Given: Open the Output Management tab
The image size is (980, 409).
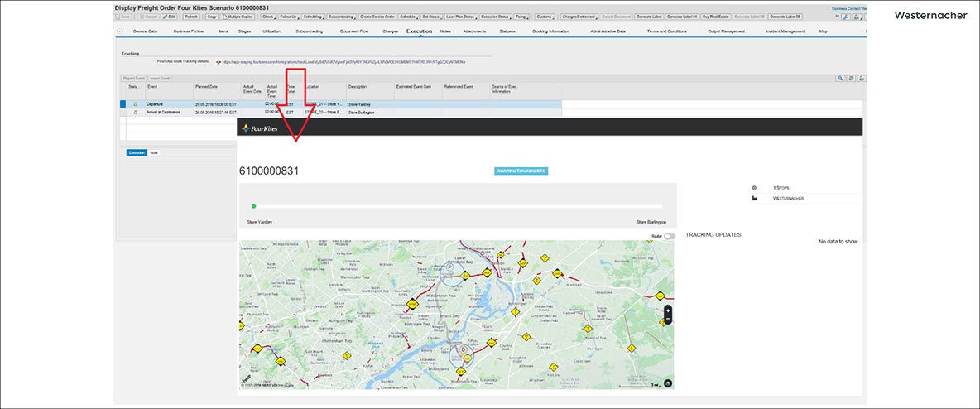Looking at the screenshot, I should point(726,31).
